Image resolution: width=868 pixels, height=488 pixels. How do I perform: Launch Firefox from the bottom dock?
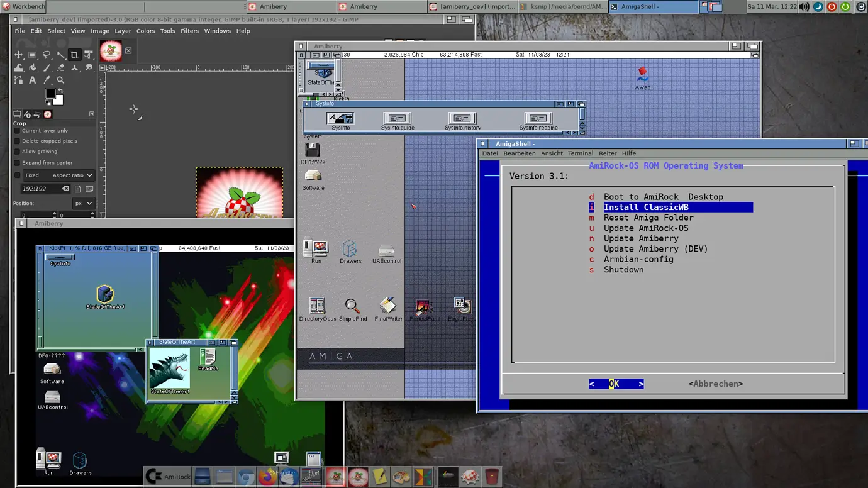coord(267,477)
